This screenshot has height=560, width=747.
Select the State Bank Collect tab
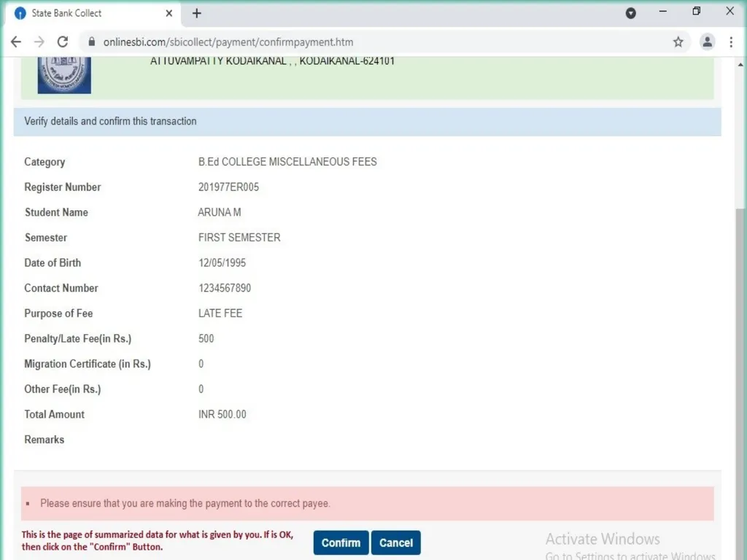[93, 13]
